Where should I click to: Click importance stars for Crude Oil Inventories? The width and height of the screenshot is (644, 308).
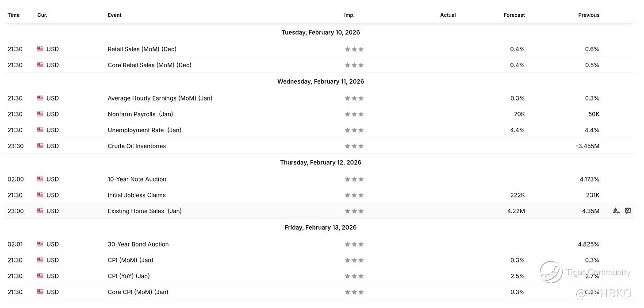pyautogui.click(x=354, y=146)
